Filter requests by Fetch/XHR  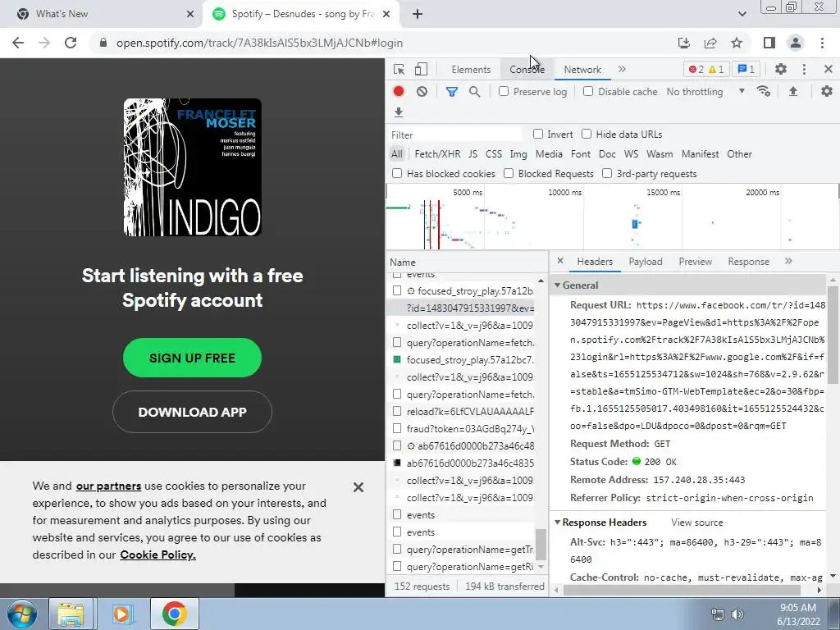coord(437,154)
